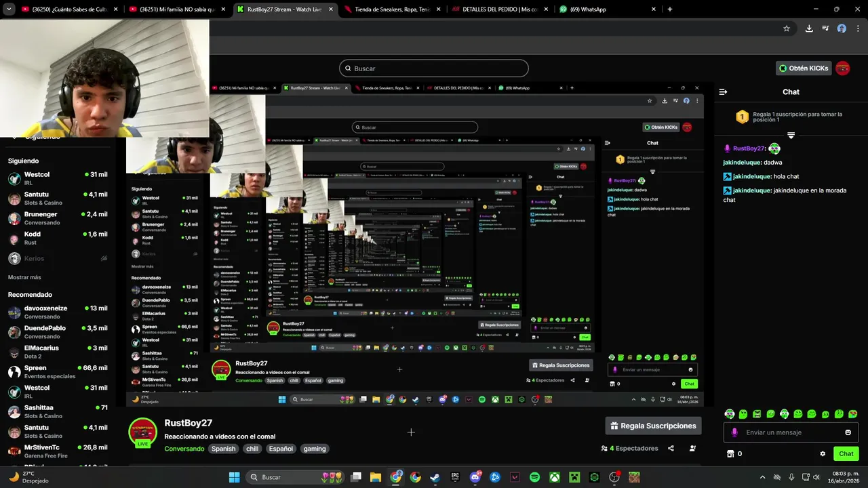This screenshot has height=488, width=868.
Task: Open Spotify from the taskbar
Action: point(534,477)
